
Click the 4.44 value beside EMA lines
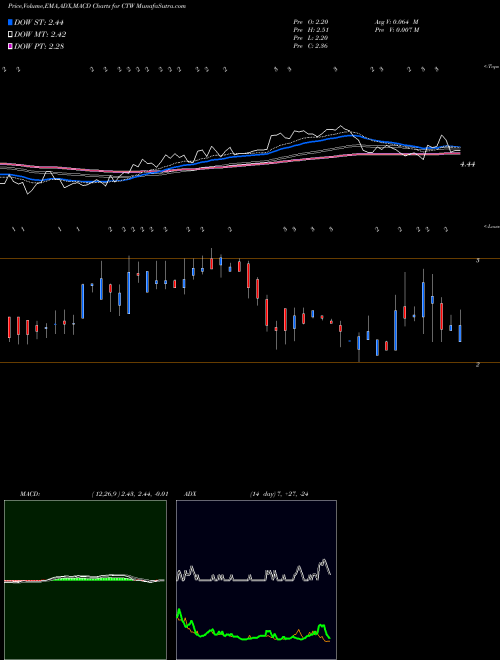click(x=468, y=165)
